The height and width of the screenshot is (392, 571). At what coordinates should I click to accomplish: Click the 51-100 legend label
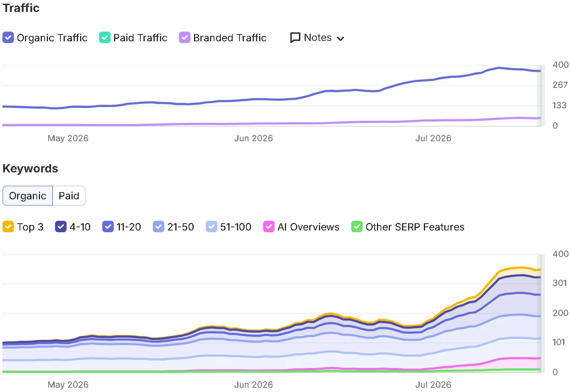click(x=236, y=227)
